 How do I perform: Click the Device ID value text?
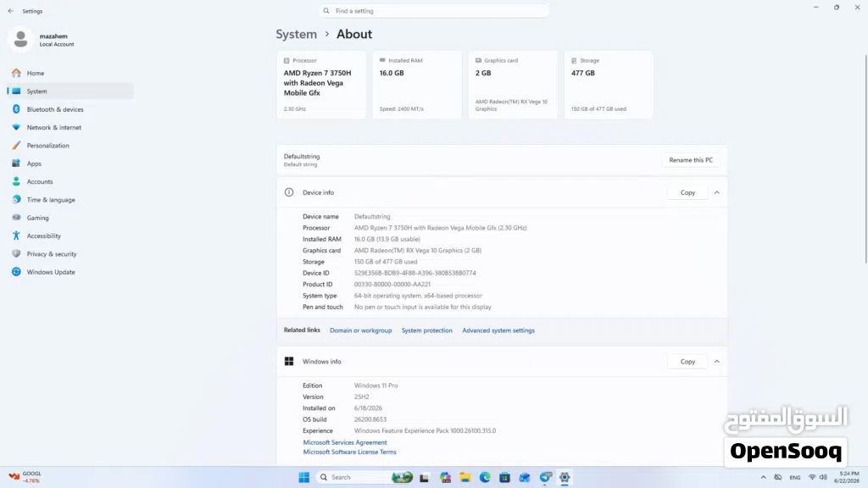(415, 273)
